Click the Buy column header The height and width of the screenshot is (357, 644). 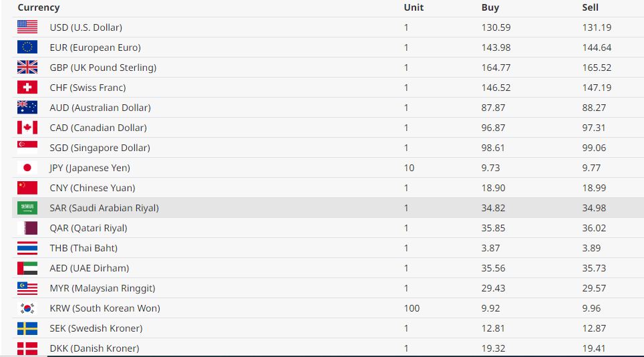click(x=490, y=8)
